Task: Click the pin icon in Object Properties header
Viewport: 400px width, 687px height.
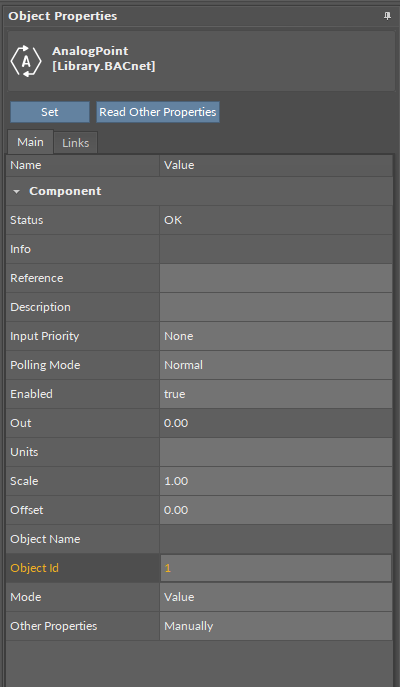Action: (387, 16)
